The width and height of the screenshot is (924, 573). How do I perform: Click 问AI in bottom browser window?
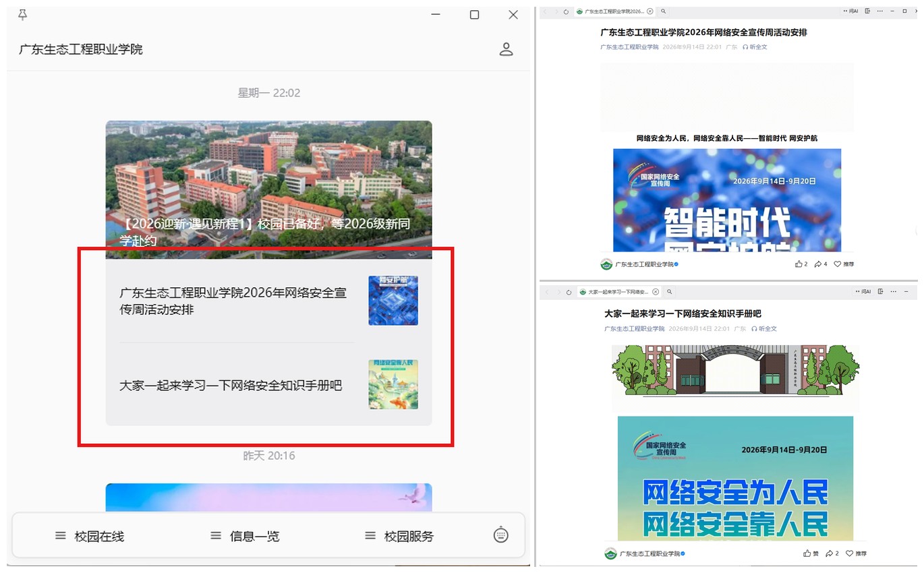863,291
